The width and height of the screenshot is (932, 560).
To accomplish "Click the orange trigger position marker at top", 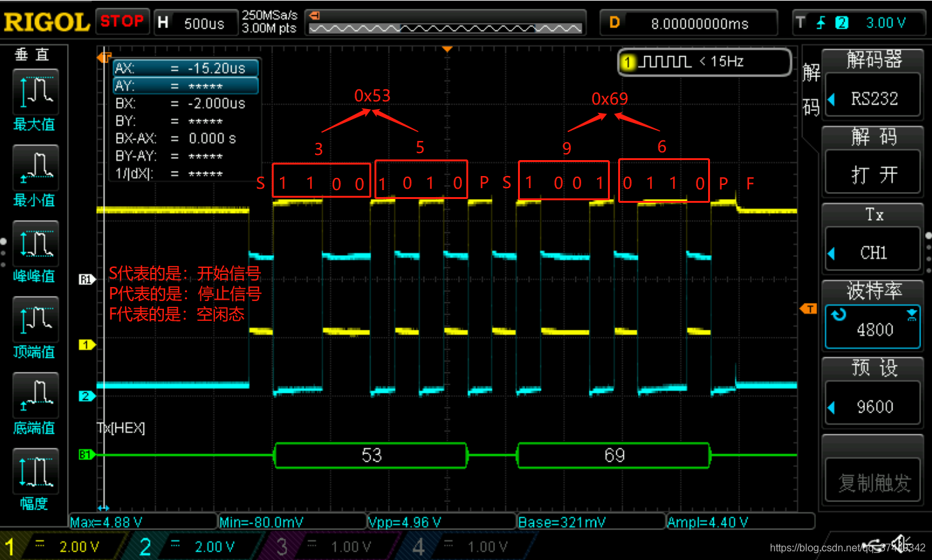I will point(447,49).
